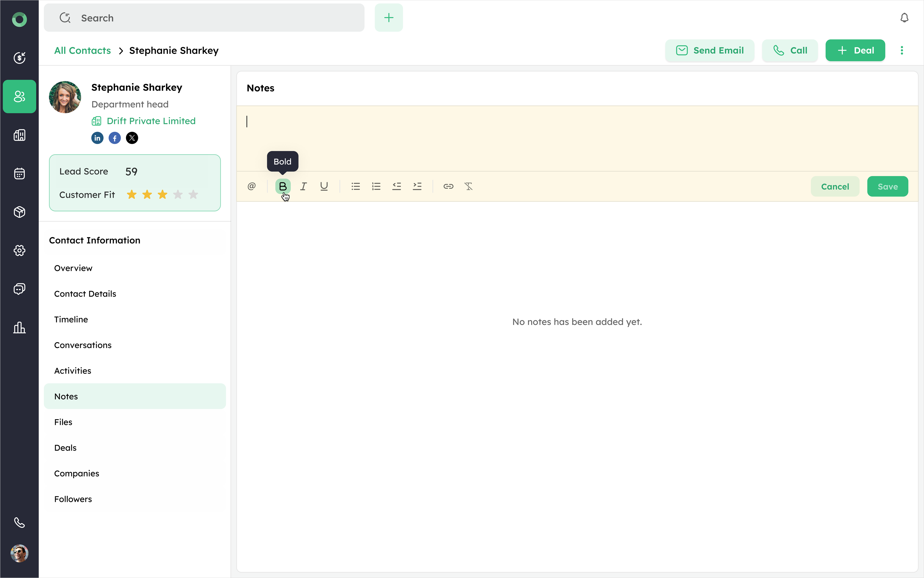Viewport: 924px width, 578px height.
Task: Decrease indent in the note
Action: tap(397, 186)
